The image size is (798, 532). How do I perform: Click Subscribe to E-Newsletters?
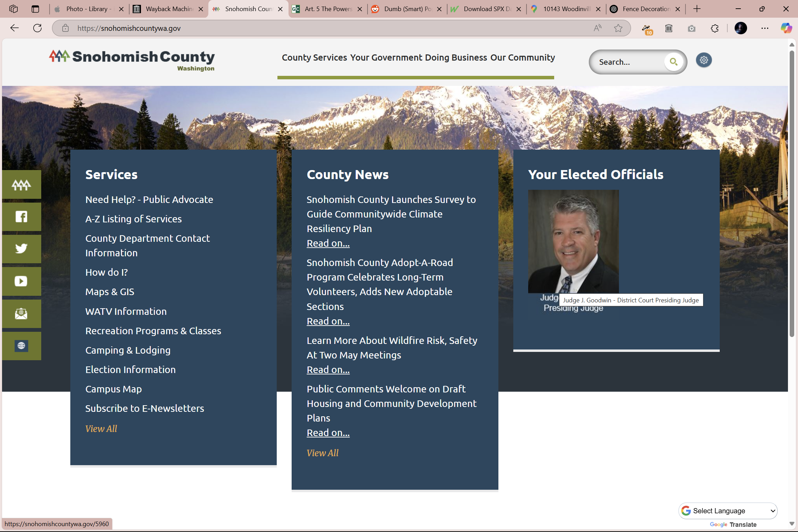[145, 408]
